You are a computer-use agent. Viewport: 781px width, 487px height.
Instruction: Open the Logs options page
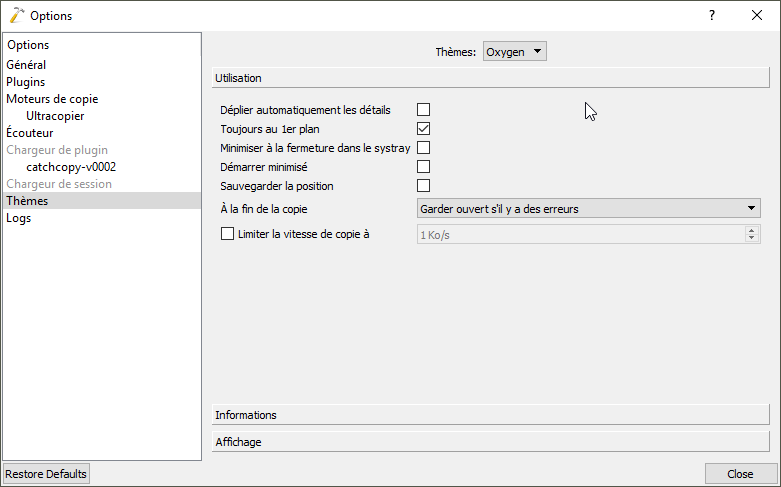pos(19,218)
